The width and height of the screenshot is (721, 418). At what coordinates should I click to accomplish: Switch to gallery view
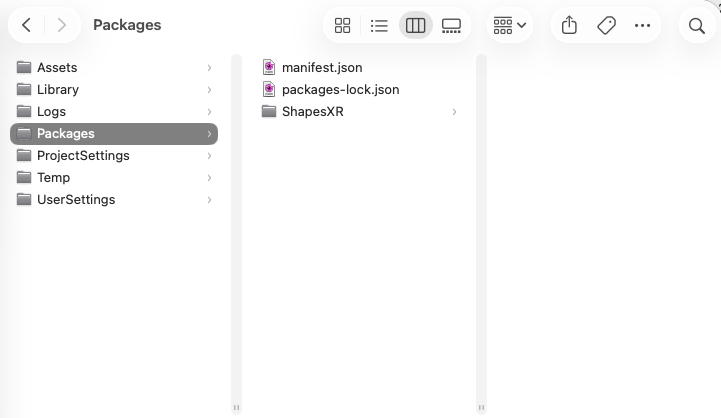click(x=451, y=26)
